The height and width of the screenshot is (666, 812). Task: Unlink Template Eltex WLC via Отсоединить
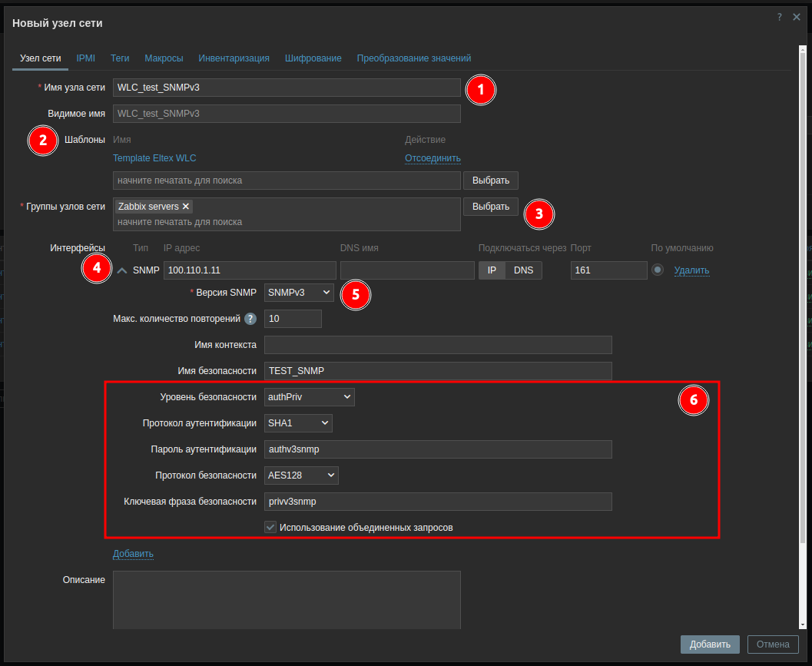(433, 158)
